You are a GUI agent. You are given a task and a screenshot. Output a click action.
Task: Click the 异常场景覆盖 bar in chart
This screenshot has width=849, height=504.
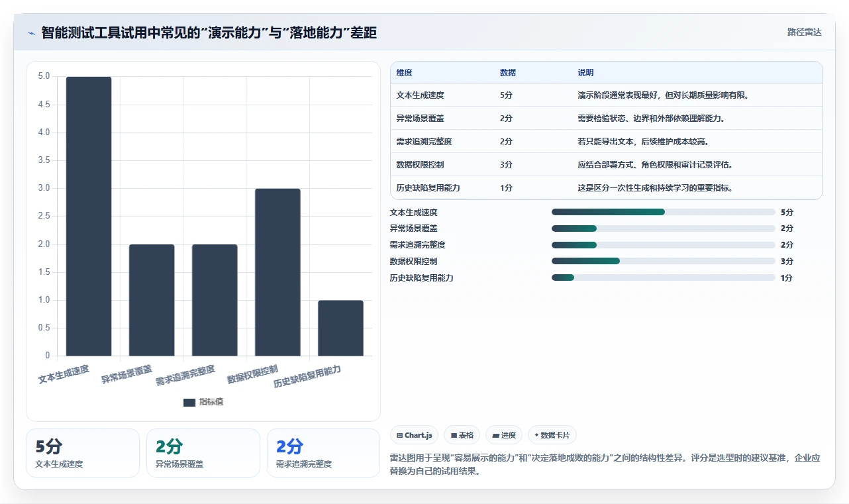tap(152, 300)
